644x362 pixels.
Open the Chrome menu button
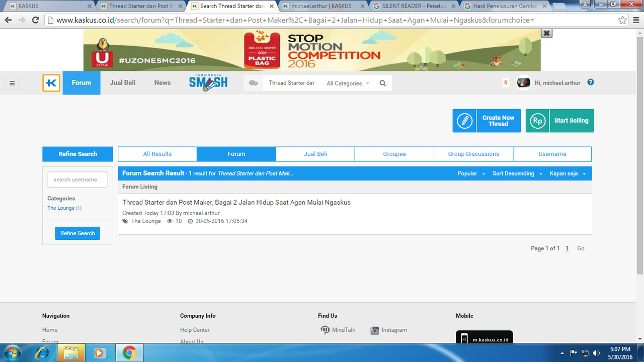[x=636, y=20]
